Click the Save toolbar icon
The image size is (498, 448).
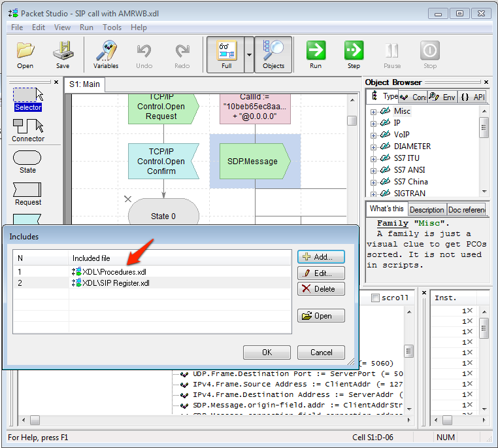pos(63,54)
